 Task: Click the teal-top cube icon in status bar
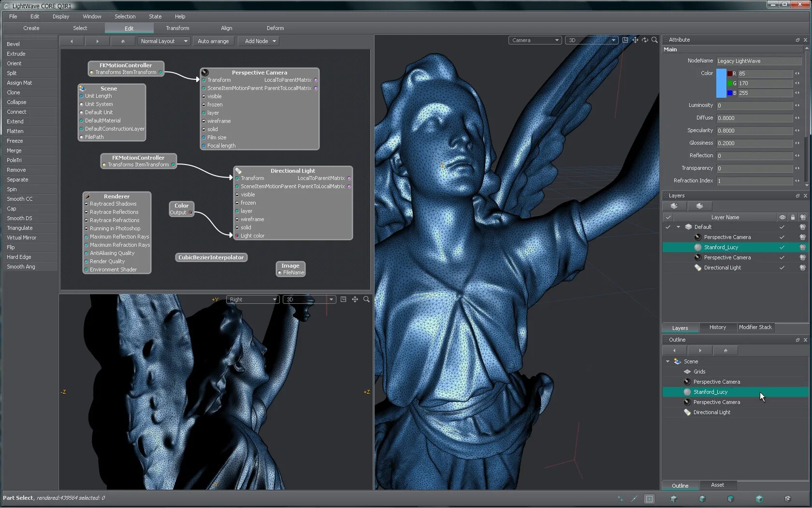pyautogui.click(x=731, y=499)
